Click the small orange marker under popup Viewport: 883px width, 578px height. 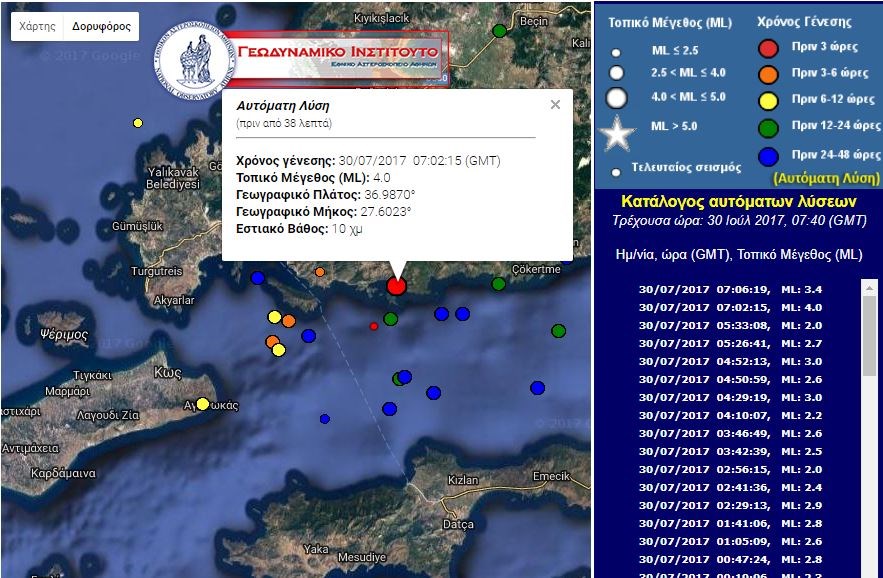coord(320,271)
